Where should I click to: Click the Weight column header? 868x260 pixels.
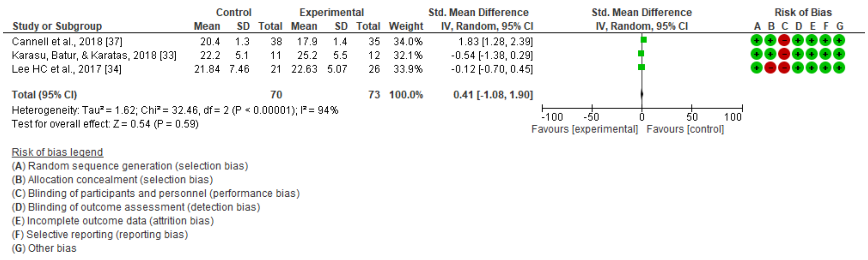point(406,26)
